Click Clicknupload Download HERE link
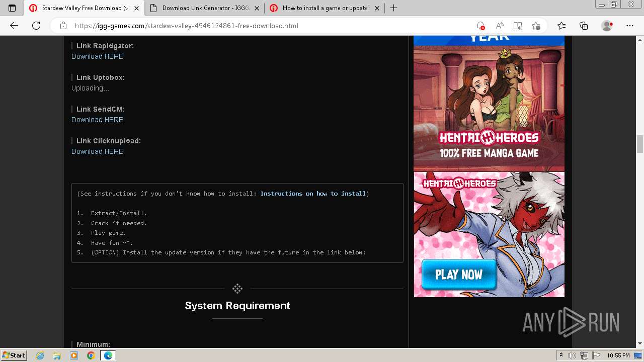The width and height of the screenshot is (644, 362). (x=97, y=151)
